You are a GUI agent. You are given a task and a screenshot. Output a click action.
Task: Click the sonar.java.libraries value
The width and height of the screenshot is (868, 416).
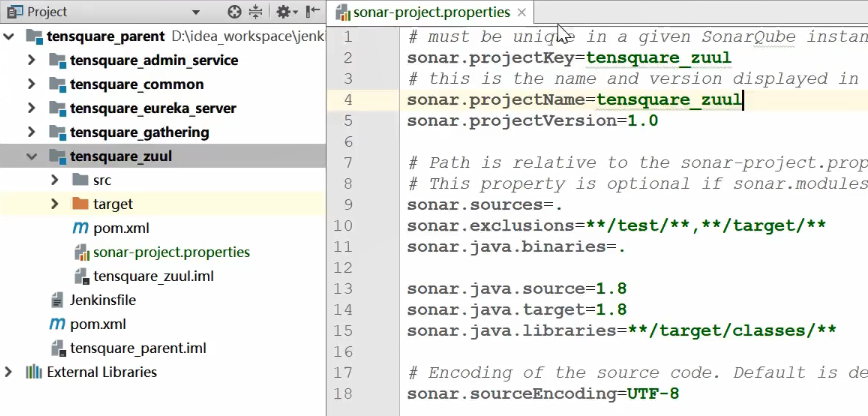(732, 331)
